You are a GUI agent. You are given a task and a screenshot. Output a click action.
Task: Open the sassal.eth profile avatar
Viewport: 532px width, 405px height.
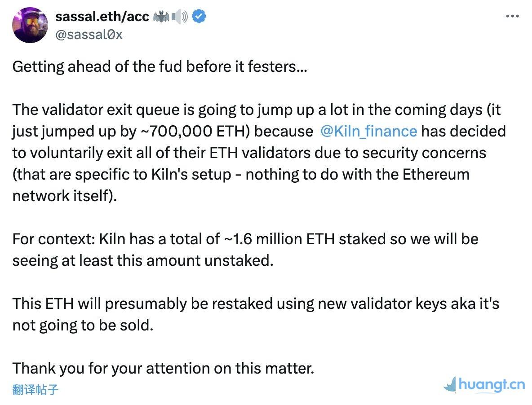click(x=30, y=25)
